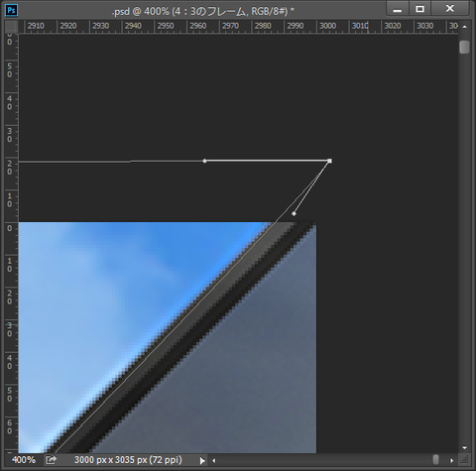Click the ruler origin box at top-left corner
This screenshot has height=471, width=476.
(12, 27)
